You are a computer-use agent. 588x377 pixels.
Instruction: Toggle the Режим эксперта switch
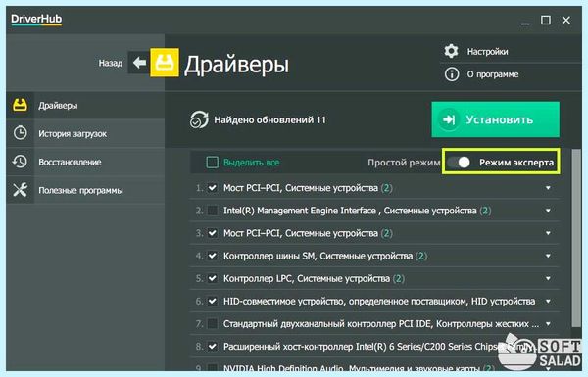click(x=459, y=163)
